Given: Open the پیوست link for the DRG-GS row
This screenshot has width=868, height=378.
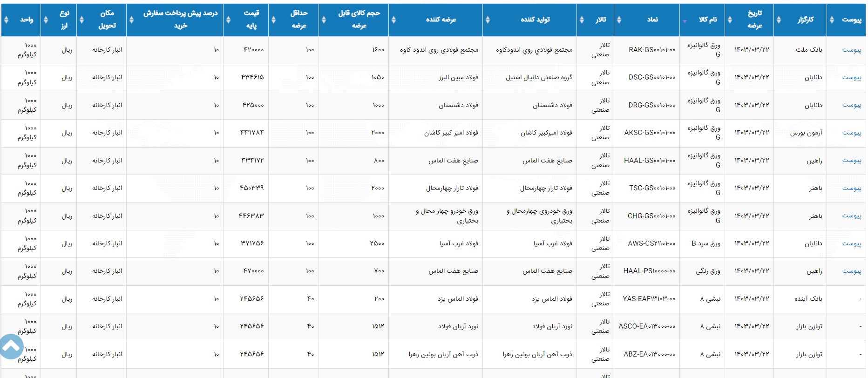Looking at the screenshot, I should pos(851,105).
